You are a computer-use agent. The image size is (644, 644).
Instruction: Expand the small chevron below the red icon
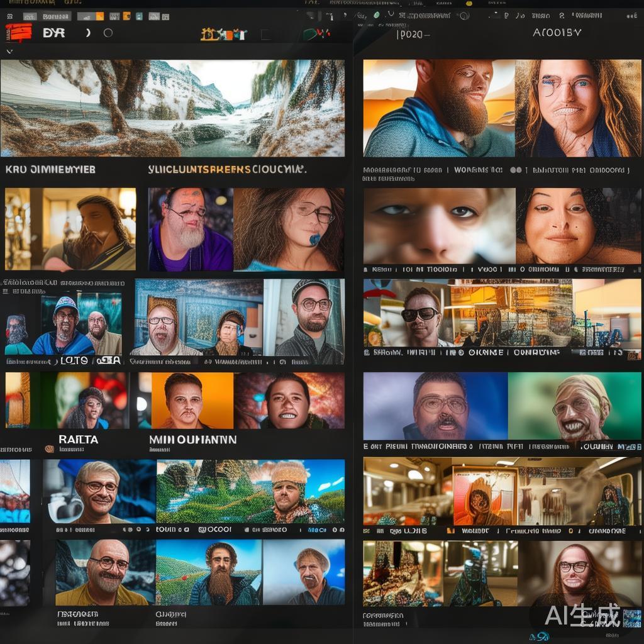click(9, 51)
